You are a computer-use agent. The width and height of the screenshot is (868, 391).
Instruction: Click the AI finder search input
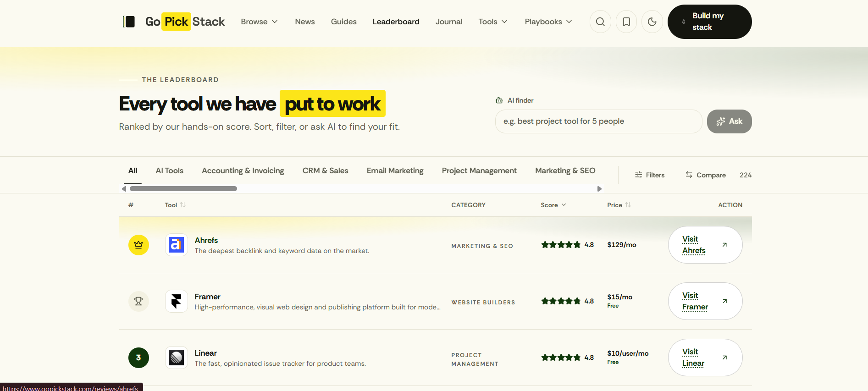599,121
